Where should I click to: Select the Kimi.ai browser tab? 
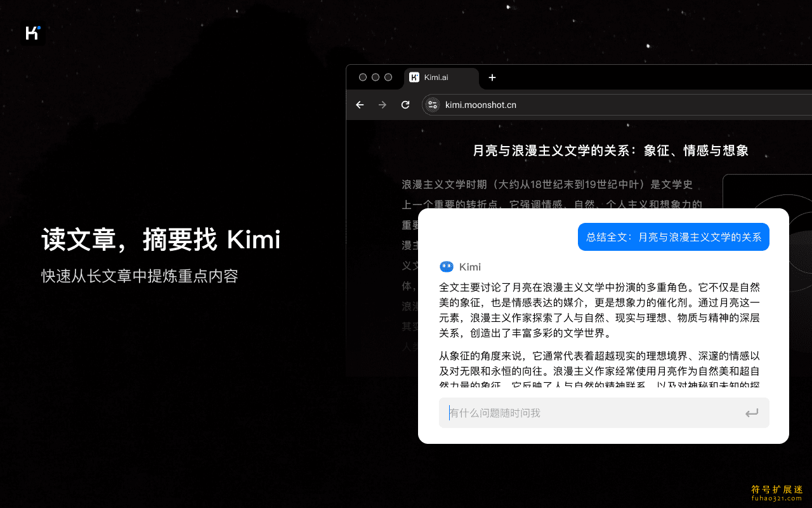(x=442, y=77)
